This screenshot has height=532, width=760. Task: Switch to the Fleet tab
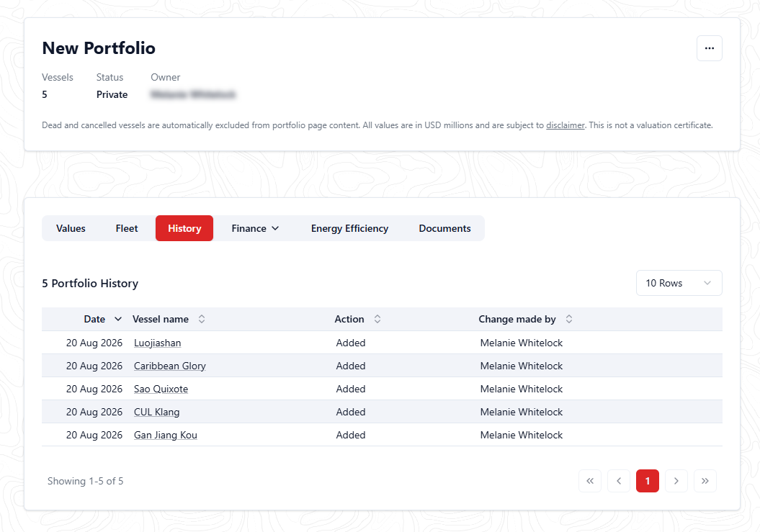pos(127,228)
